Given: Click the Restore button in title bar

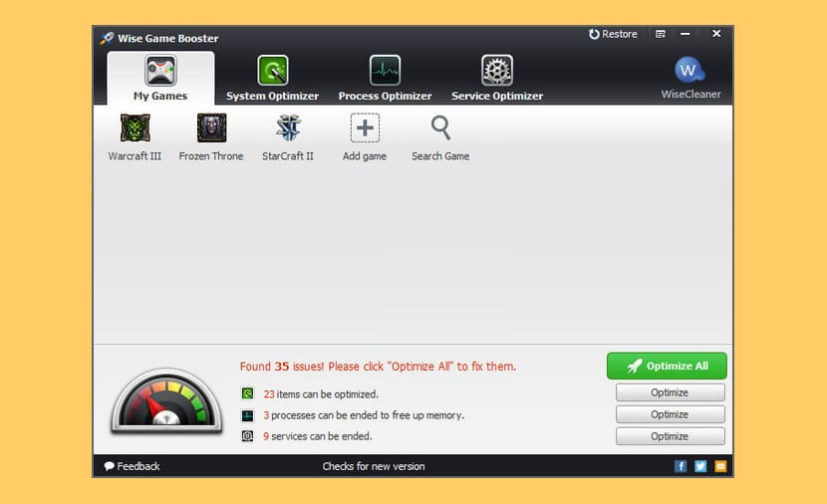Looking at the screenshot, I should [x=613, y=34].
